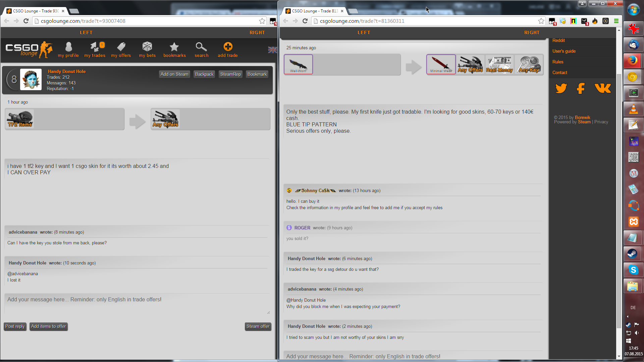
Task: Open my offers tag icon
Action: [121, 47]
